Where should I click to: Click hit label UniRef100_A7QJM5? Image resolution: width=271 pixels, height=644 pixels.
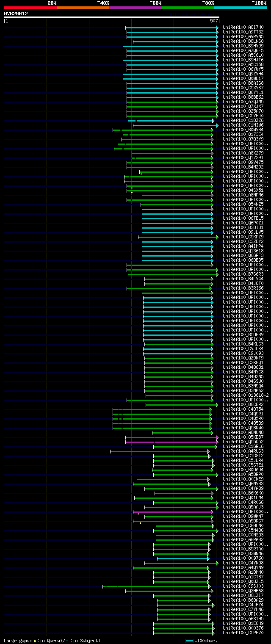click(x=243, y=102)
